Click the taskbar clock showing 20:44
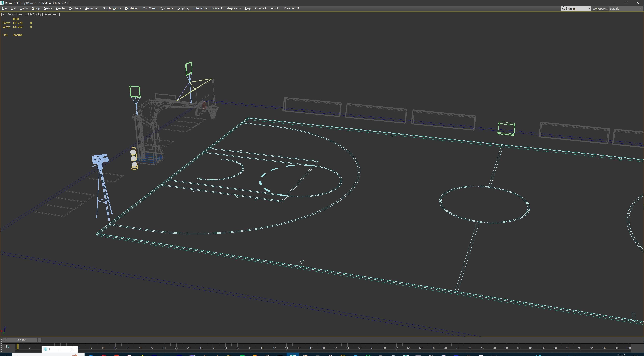 (621, 355)
